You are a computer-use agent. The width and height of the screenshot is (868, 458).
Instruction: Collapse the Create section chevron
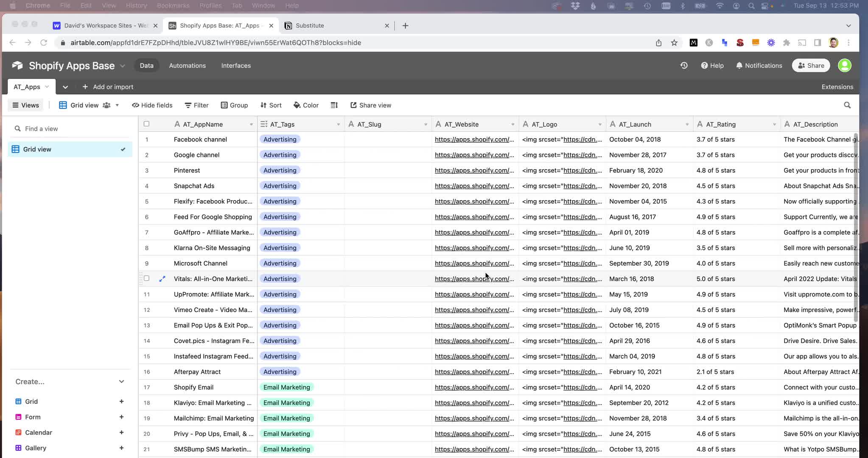pyautogui.click(x=121, y=381)
